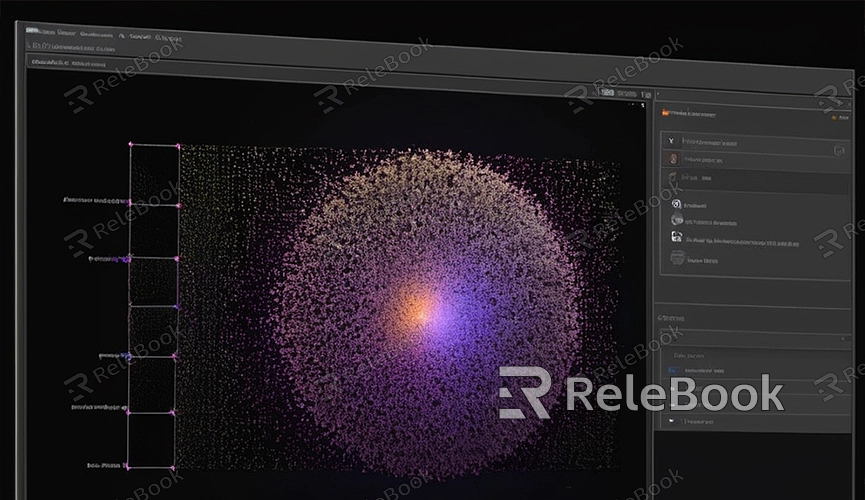
Task: Click the white folder icon in the bottom row
Action: (x=671, y=421)
